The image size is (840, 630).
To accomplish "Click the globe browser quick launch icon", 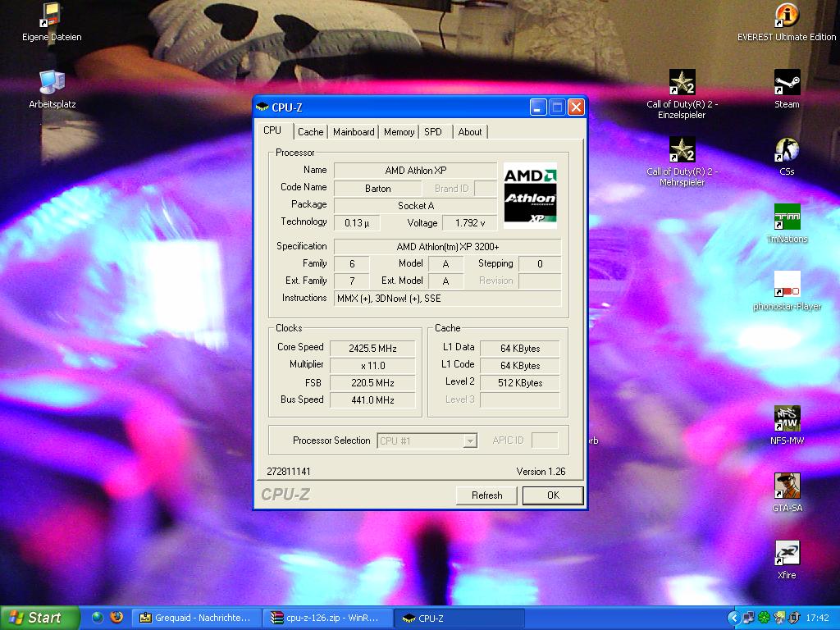I will point(98,618).
